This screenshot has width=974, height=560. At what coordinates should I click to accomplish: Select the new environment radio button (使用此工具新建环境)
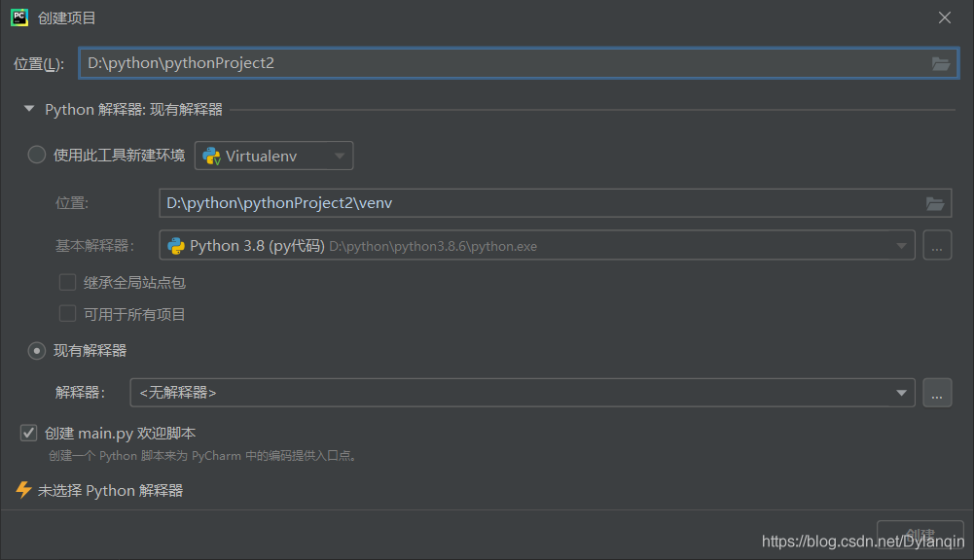[37, 155]
